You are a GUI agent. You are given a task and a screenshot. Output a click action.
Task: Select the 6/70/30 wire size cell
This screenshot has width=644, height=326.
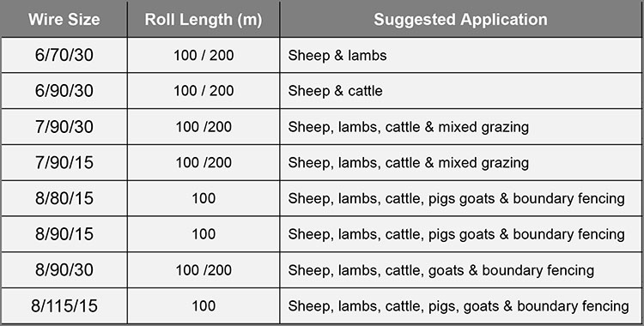pyautogui.click(x=64, y=55)
